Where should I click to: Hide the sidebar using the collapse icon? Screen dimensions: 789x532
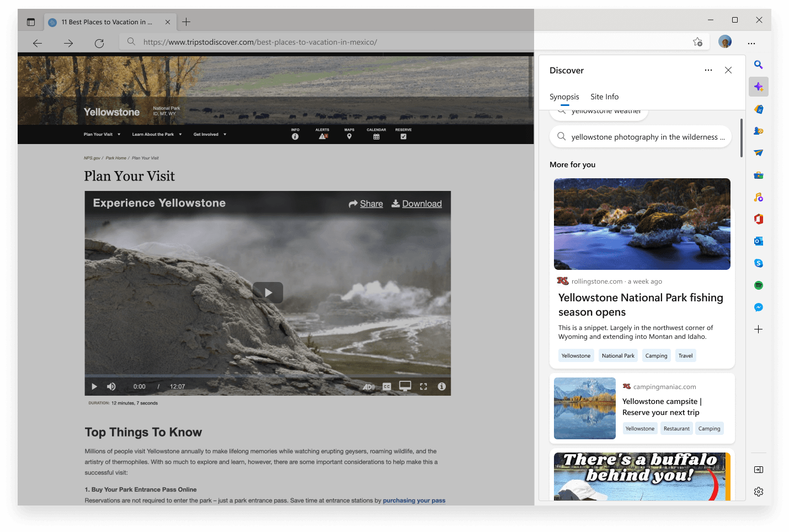click(x=759, y=470)
